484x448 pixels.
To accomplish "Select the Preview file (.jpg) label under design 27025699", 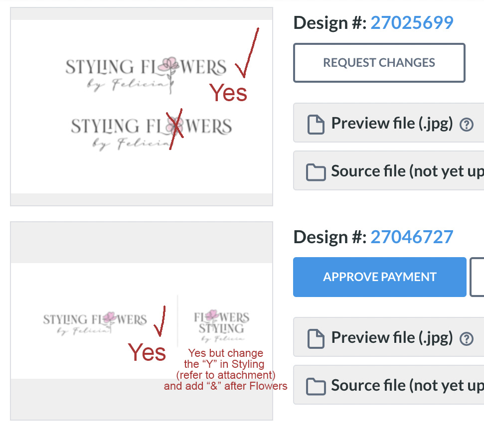I will [x=392, y=123].
